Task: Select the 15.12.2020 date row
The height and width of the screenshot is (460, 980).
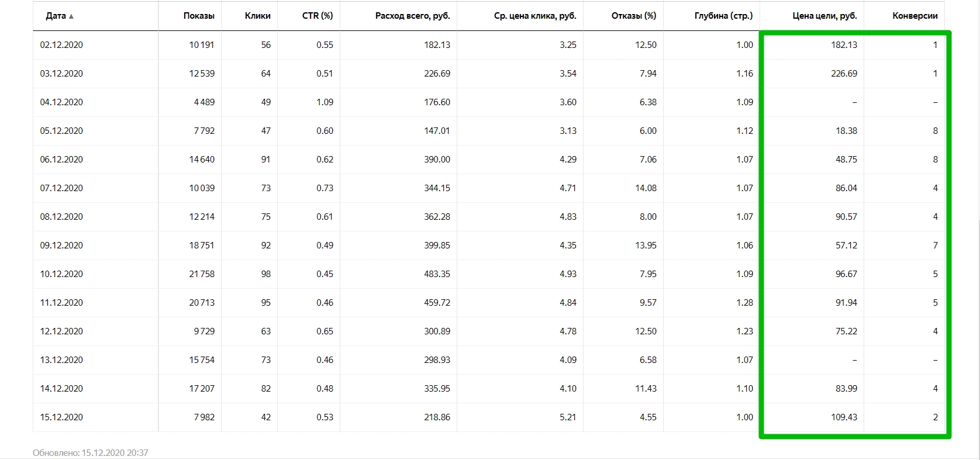Action: 489,417
